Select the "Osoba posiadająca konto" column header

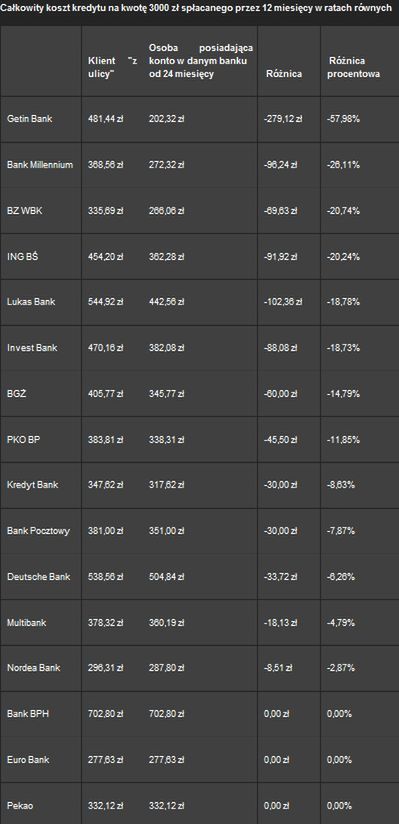201,61
